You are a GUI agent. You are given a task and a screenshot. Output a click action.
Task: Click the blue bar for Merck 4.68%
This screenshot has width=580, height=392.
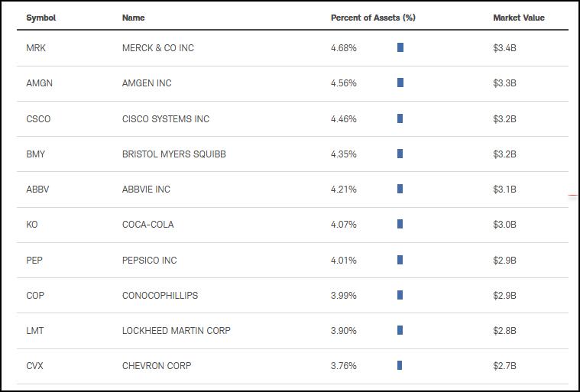400,47
